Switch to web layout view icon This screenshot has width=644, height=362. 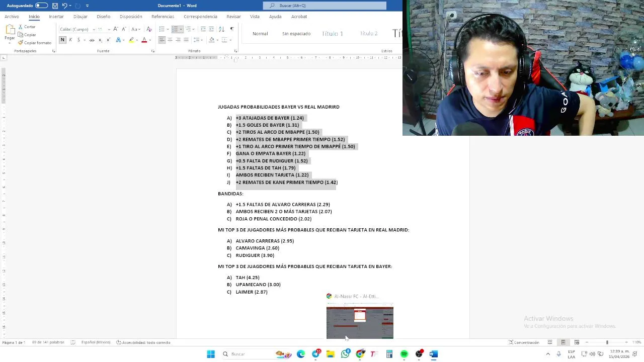577,342
